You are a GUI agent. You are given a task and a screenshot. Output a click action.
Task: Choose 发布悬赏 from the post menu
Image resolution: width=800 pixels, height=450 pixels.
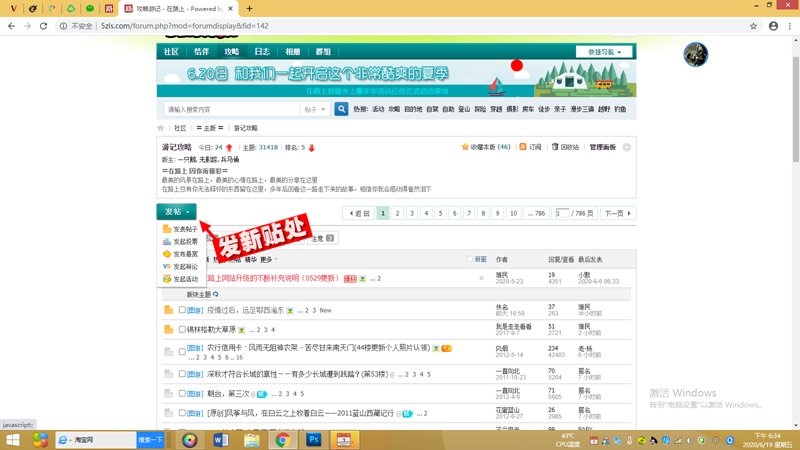coord(180,254)
